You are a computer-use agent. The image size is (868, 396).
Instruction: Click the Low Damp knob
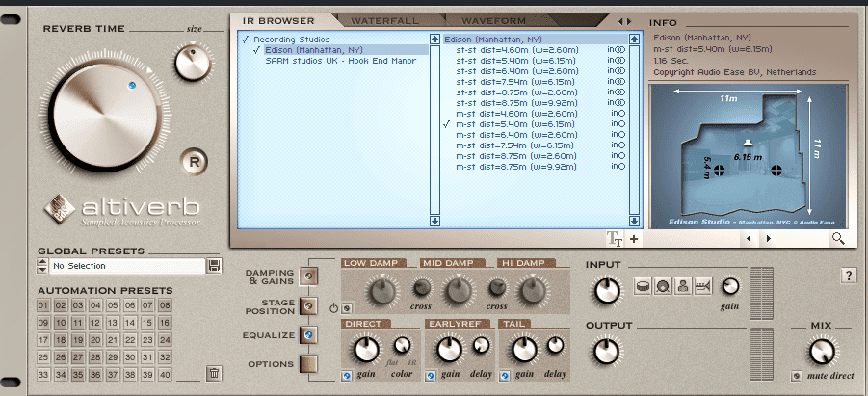coord(382,291)
